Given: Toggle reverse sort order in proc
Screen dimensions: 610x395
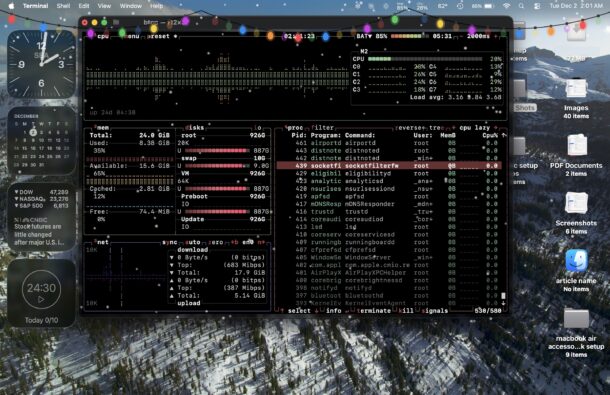Looking at the screenshot, I should click(x=408, y=128).
